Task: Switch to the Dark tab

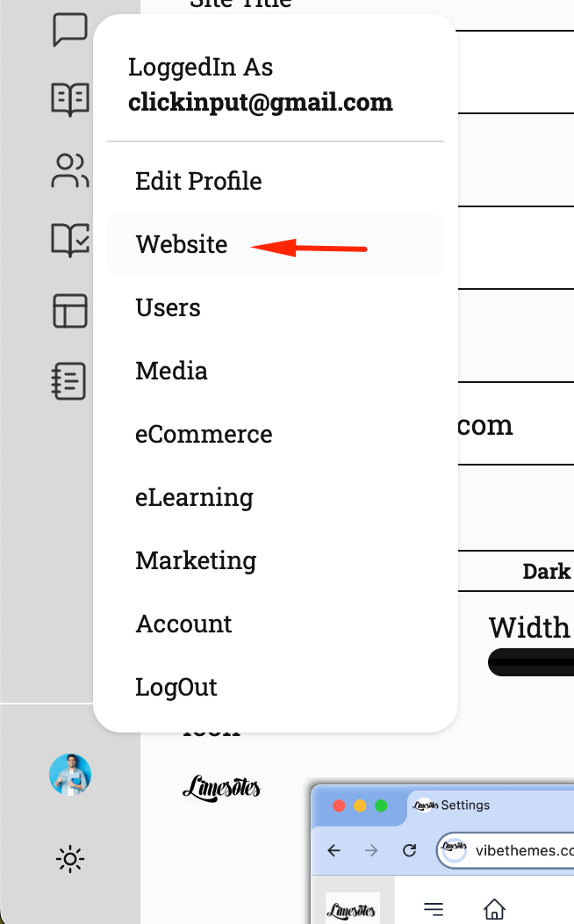Action: (x=546, y=572)
